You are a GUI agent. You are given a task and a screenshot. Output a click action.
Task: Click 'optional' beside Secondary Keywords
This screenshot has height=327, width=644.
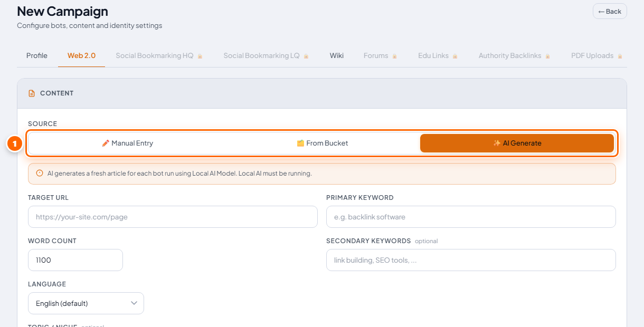pyautogui.click(x=427, y=241)
